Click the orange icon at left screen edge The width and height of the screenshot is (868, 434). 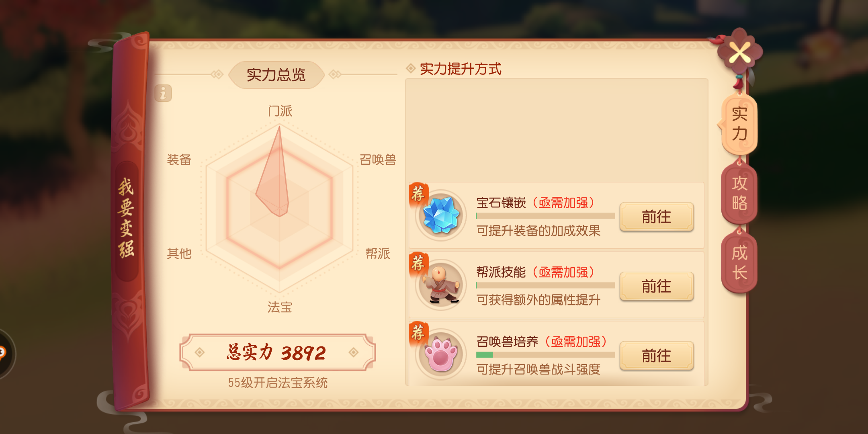[3, 354]
